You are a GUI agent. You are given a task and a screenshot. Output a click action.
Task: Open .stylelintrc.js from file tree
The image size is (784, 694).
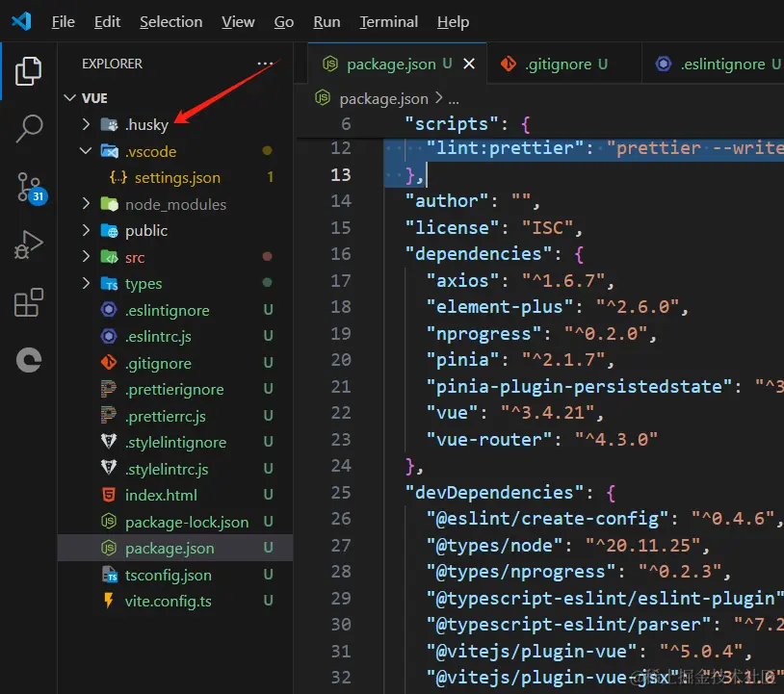[x=167, y=469]
